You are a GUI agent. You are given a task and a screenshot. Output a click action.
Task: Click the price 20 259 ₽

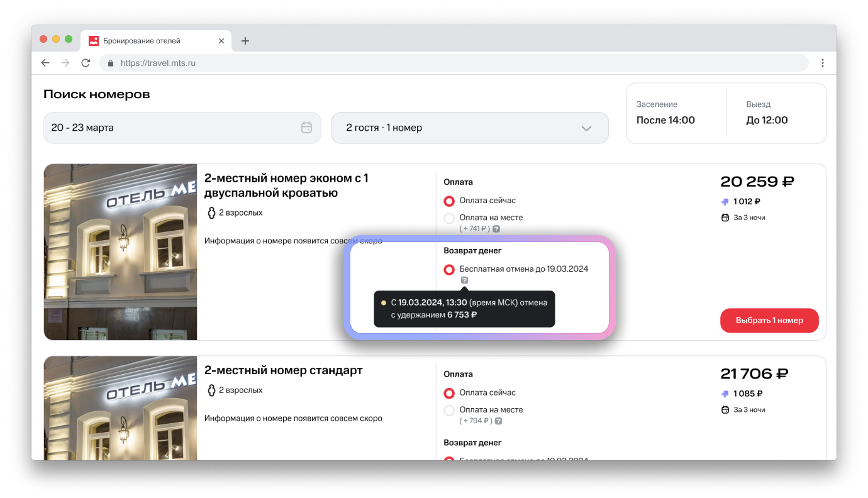point(757,182)
